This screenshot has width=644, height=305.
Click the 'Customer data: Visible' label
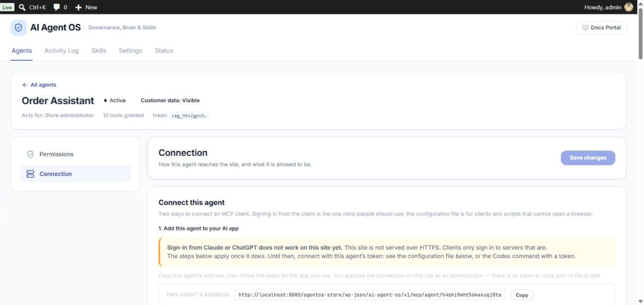click(x=170, y=100)
